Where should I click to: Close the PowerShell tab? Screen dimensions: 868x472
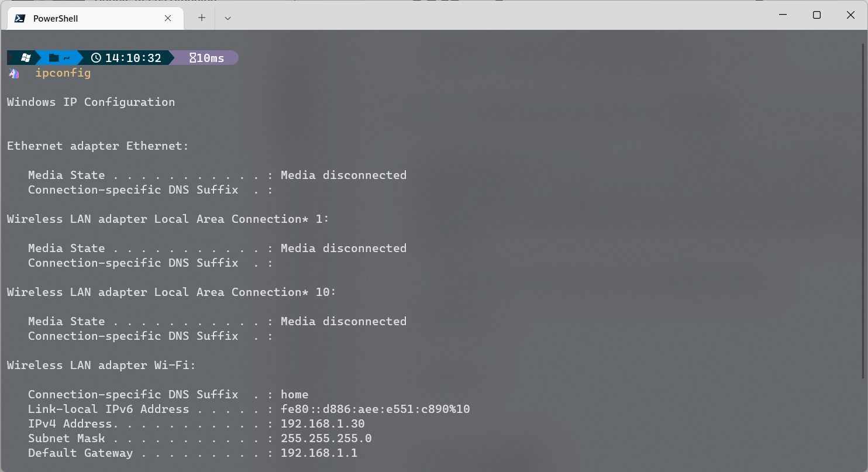(168, 18)
